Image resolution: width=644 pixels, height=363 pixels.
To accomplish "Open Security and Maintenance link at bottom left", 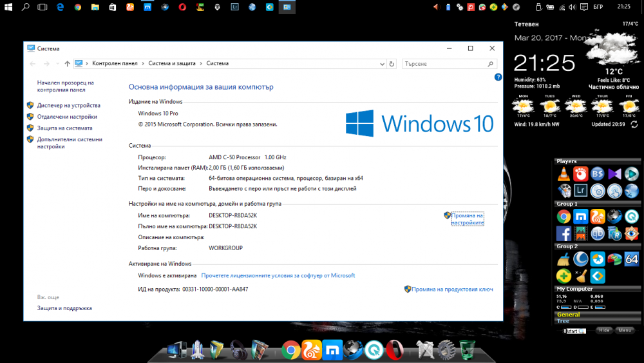I will coord(64,308).
